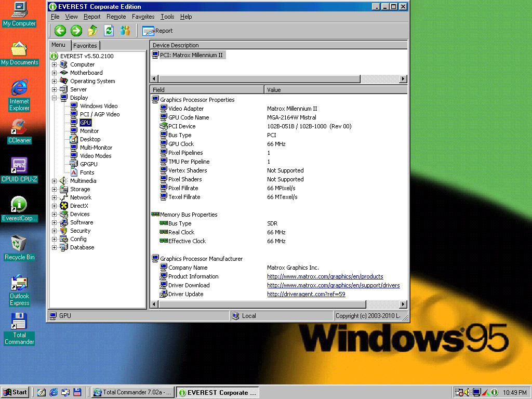
Task: Open My Computer desktop icon
Action: click(19, 14)
